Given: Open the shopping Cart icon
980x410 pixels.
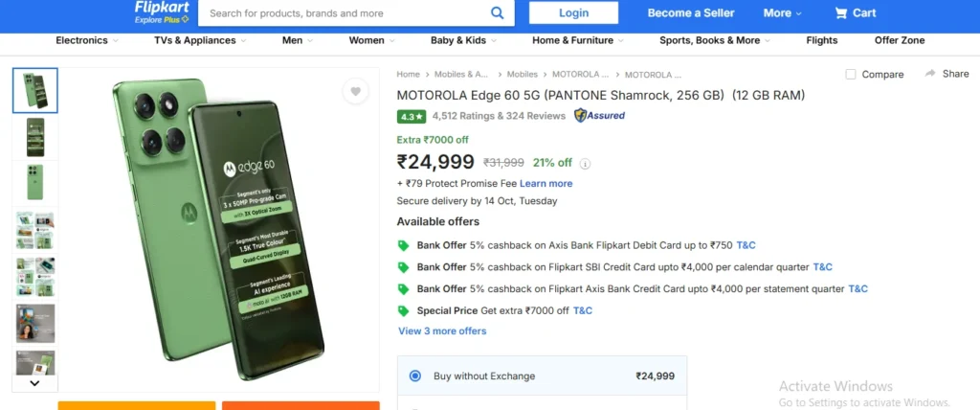Looking at the screenshot, I should pyautogui.click(x=841, y=13).
